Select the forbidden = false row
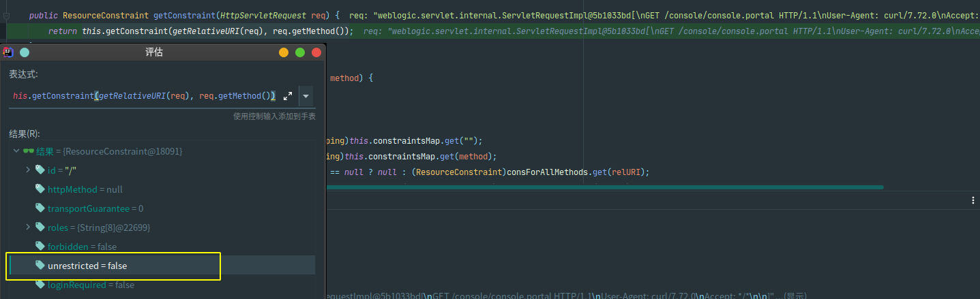 [x=82, y=247]
